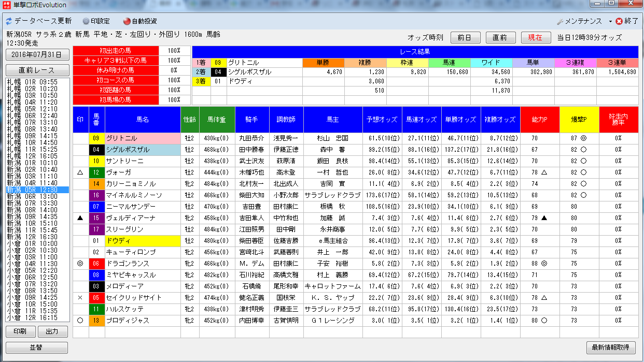Select 前日 odds time option
The height and width of the screenshot is (362, 644).
(465, 37)
